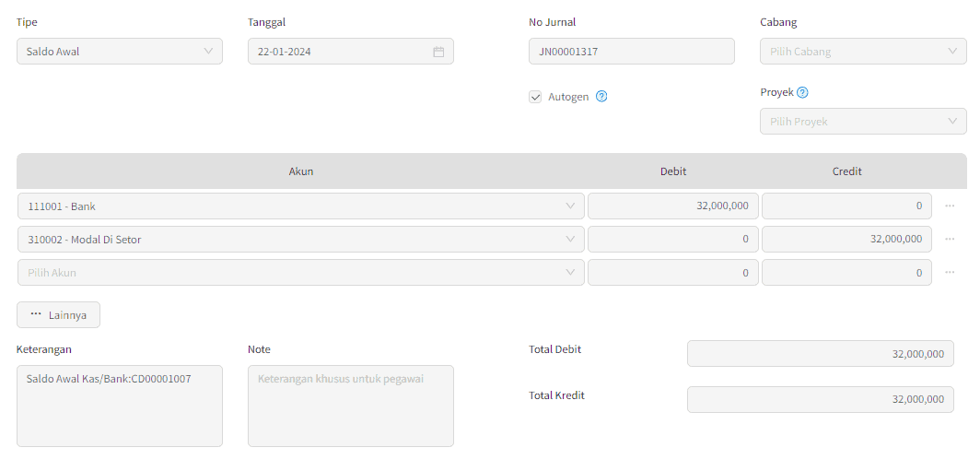Screen dimensions: 980x471
Task: Click the Credit amount for Modal Di Setor row
Action: click(846, 239)
